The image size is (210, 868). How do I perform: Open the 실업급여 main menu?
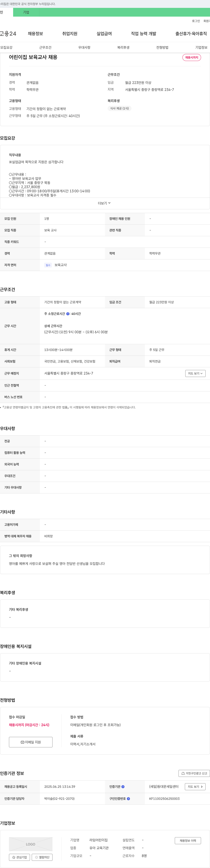104,34
